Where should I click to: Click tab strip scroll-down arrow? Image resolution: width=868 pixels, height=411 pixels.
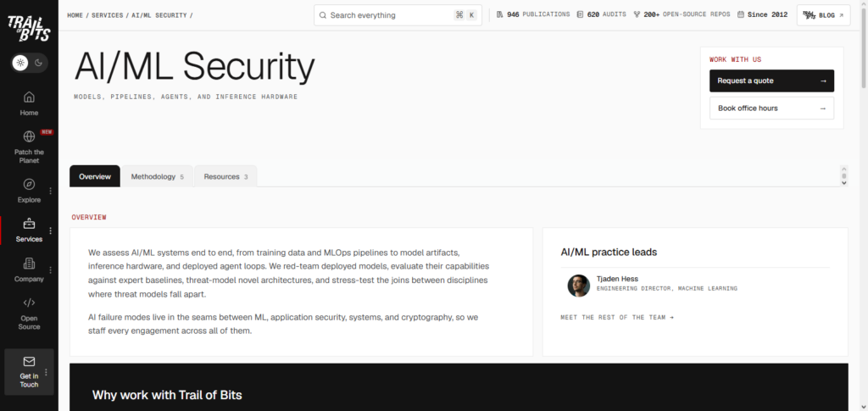click(843, 182)
